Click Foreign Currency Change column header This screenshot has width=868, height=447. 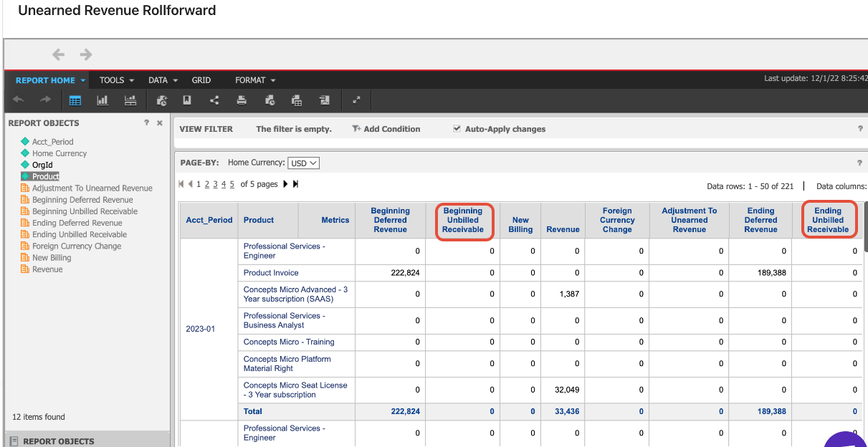point(617,220)
